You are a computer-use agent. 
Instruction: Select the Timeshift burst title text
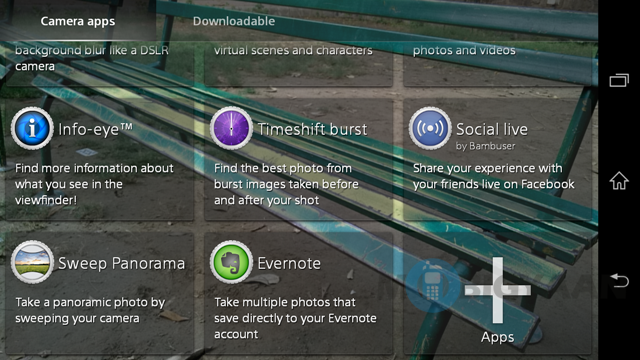click(312, 129)
